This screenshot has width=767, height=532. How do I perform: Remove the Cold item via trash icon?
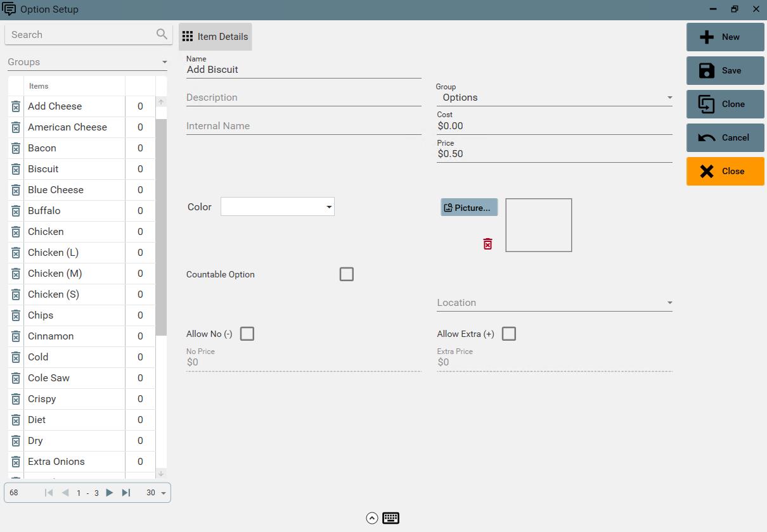tap(16, 357)
